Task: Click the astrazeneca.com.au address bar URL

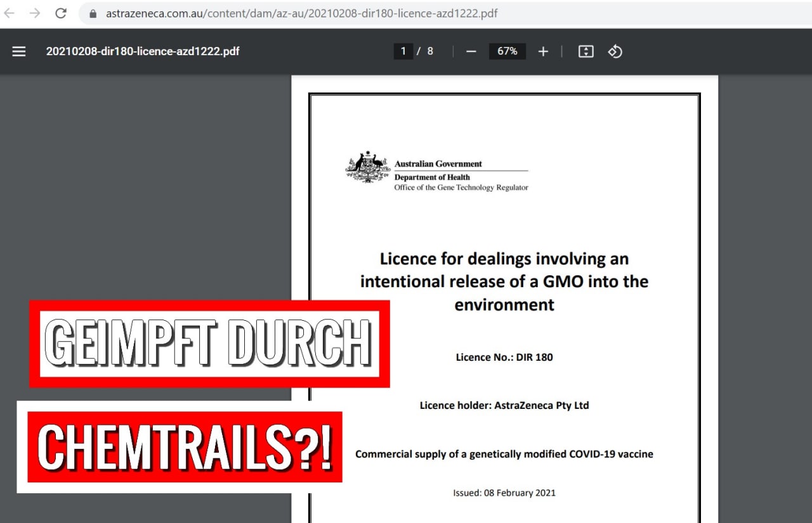Action: (x=301, y=13)
